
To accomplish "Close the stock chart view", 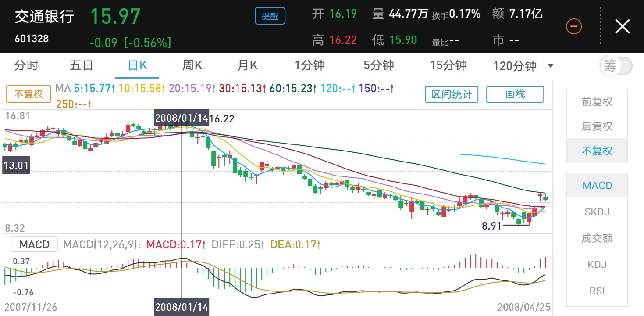I will point(623,27).
